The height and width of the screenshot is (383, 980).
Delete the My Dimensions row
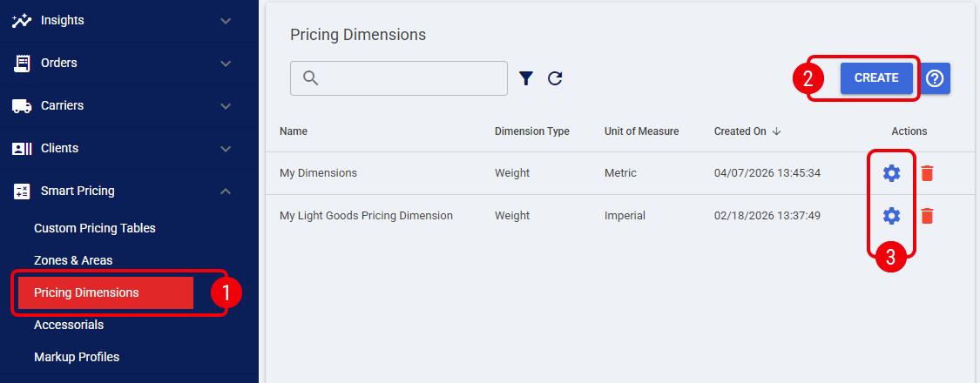pyautogui.click(x=927, y=173)
